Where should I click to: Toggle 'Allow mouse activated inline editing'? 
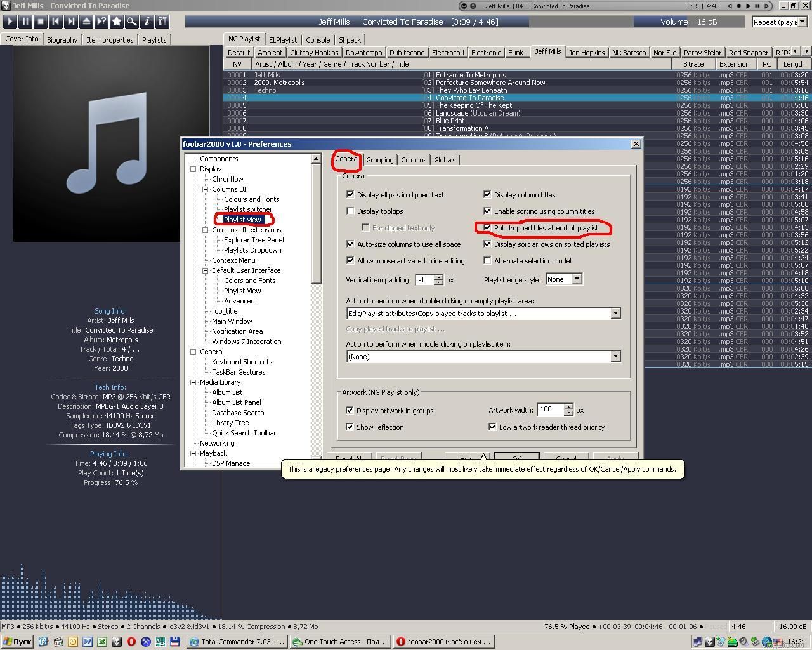[350, 261]
